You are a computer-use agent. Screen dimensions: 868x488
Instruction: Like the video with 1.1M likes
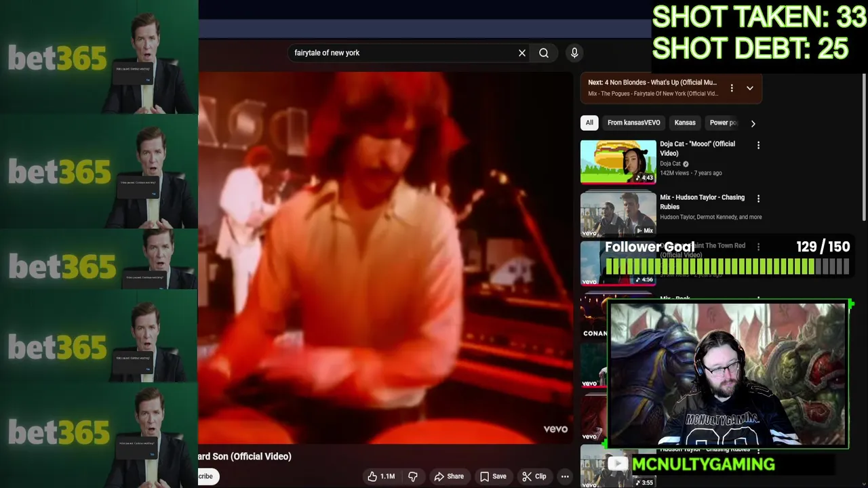click(x=381, y=476)
